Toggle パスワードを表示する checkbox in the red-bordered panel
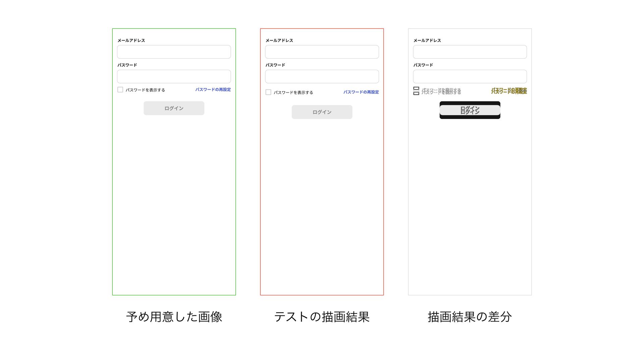 tap(268, 92)
